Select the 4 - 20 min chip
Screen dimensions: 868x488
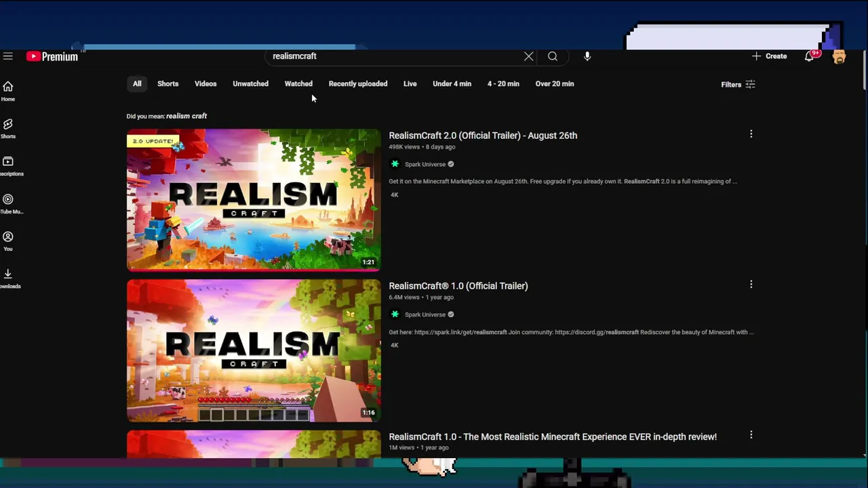pyautogui.click(x=503, y=84)
